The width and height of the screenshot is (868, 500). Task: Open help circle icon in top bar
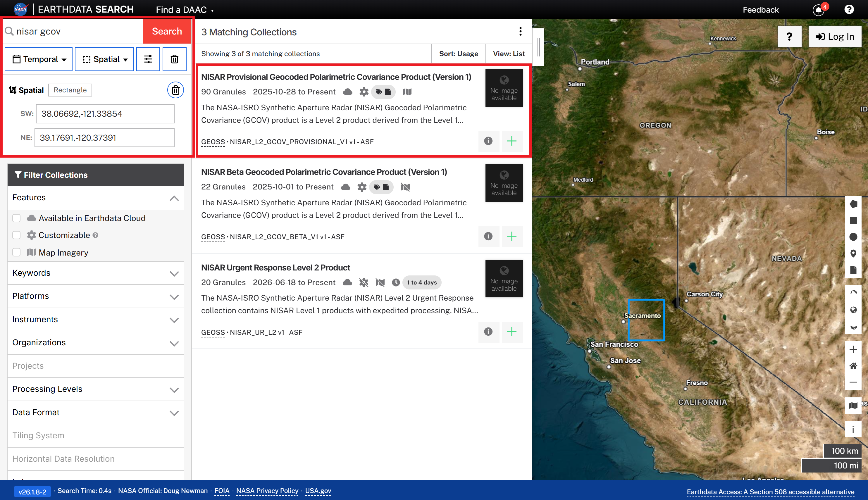[849, 10]
